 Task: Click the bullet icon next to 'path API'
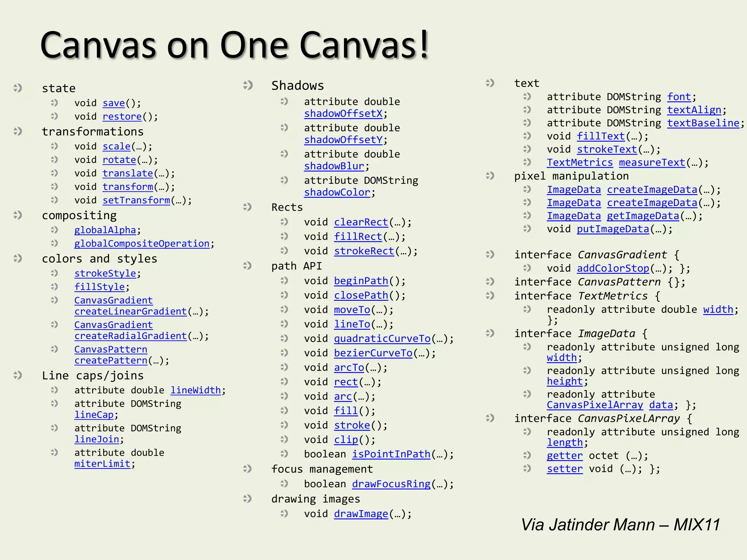click(x=248, y=266)
